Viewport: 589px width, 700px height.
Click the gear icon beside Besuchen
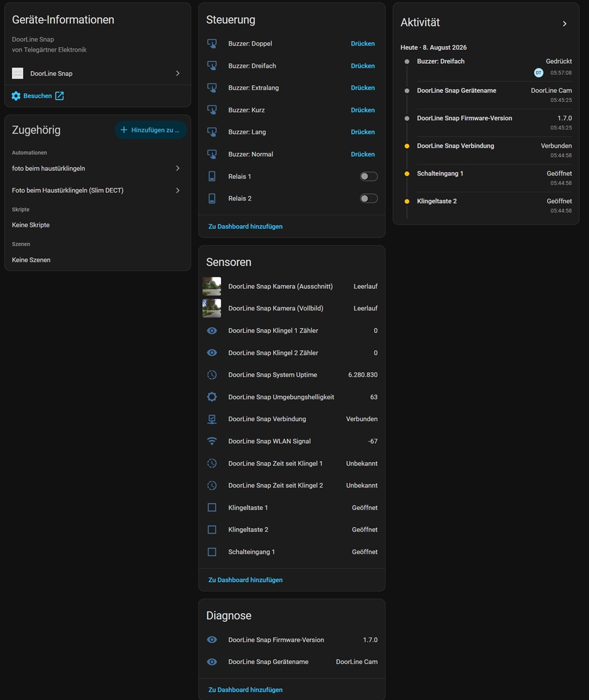pos(16,96)
